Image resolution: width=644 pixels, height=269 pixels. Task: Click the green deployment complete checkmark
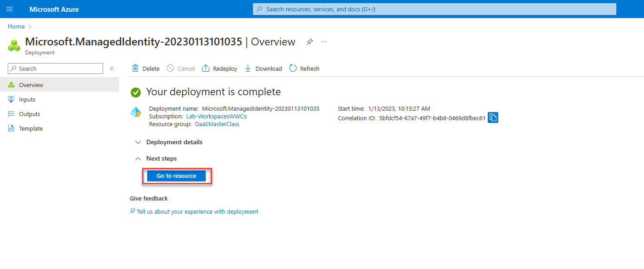click(x=135, y=93)
